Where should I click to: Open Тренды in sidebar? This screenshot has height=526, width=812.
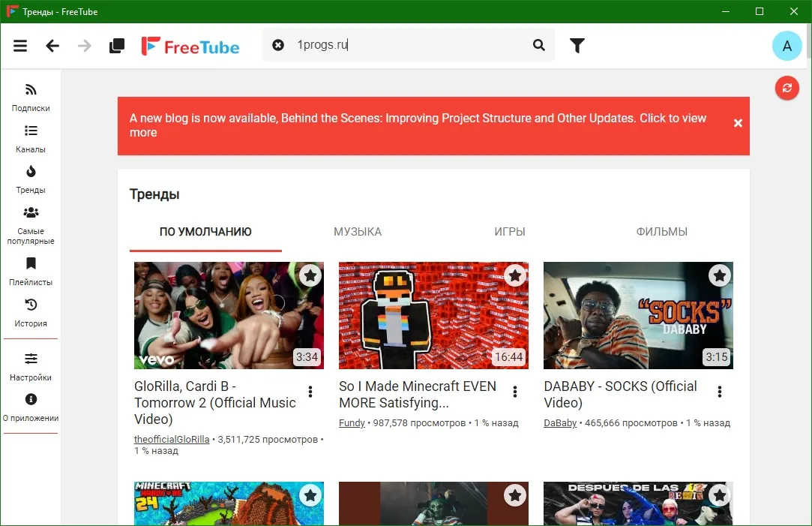31,179
